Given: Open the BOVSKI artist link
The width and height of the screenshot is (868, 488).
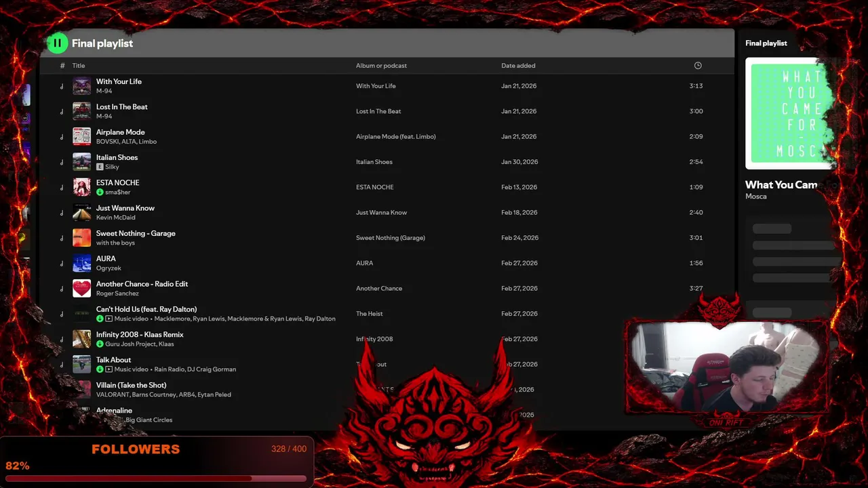Looking at the screenshot, I should point(108,142).
